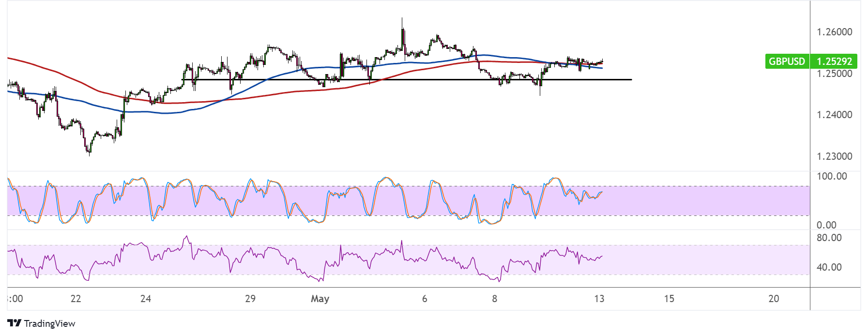
Task: Open the TradingView text link
Action: click(49, 323)
